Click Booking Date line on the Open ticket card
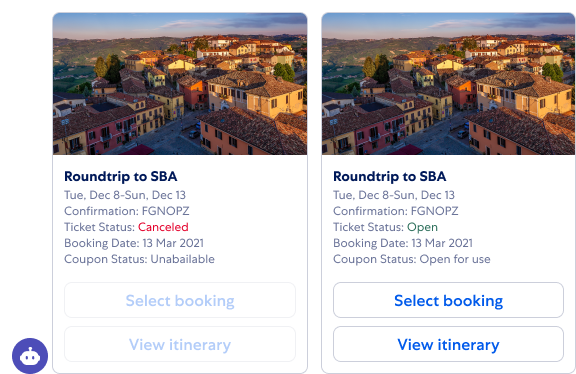This screenshot has height=374, width=576. pyautogui.click(x=403, y=243)
